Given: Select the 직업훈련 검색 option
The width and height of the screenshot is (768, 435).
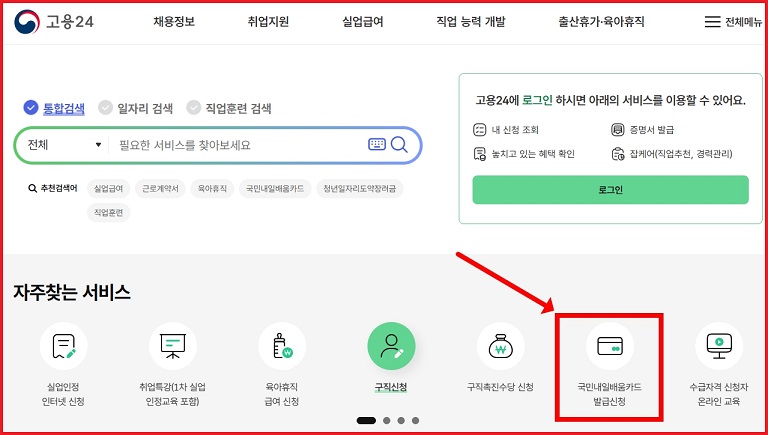Looking at the screenshot, I should click(229, 108).
